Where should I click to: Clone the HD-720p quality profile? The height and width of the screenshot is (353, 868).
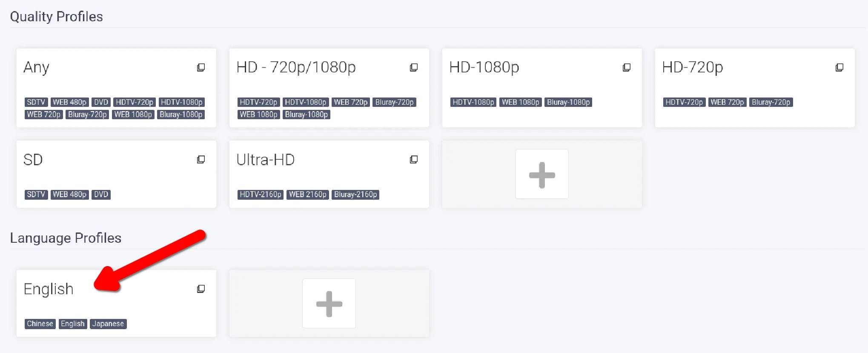point(839,67)
